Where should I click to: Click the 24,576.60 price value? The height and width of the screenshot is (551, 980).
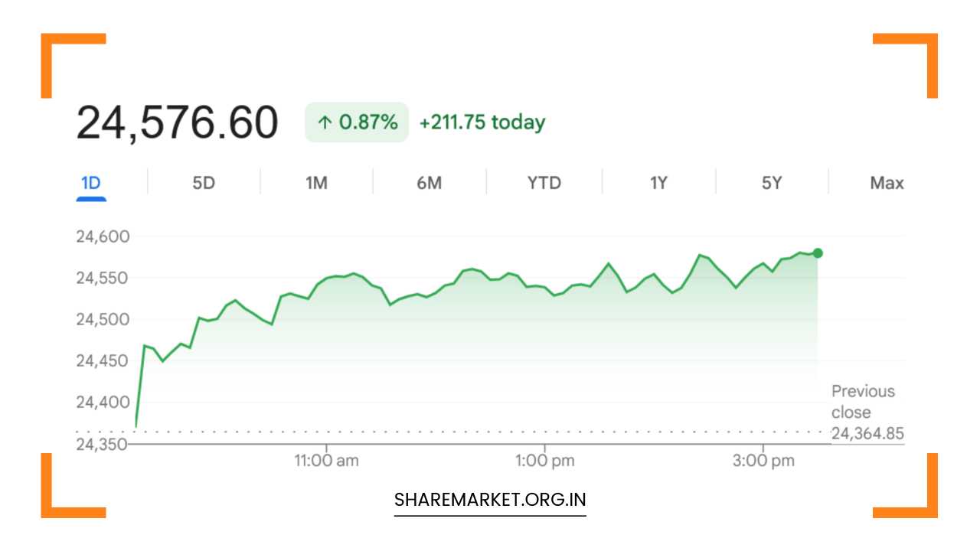point(177,122)
